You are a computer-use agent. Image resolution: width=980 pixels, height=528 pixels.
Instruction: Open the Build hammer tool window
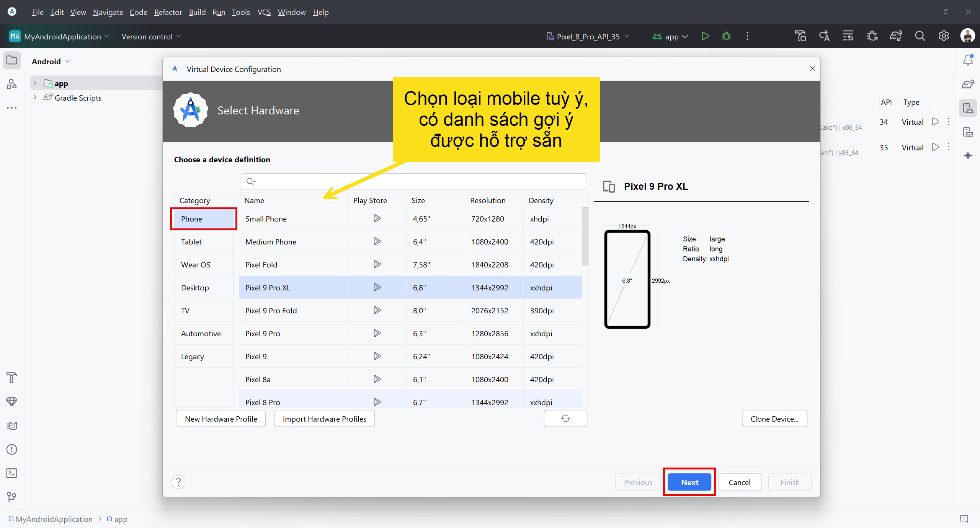(12, 378)
